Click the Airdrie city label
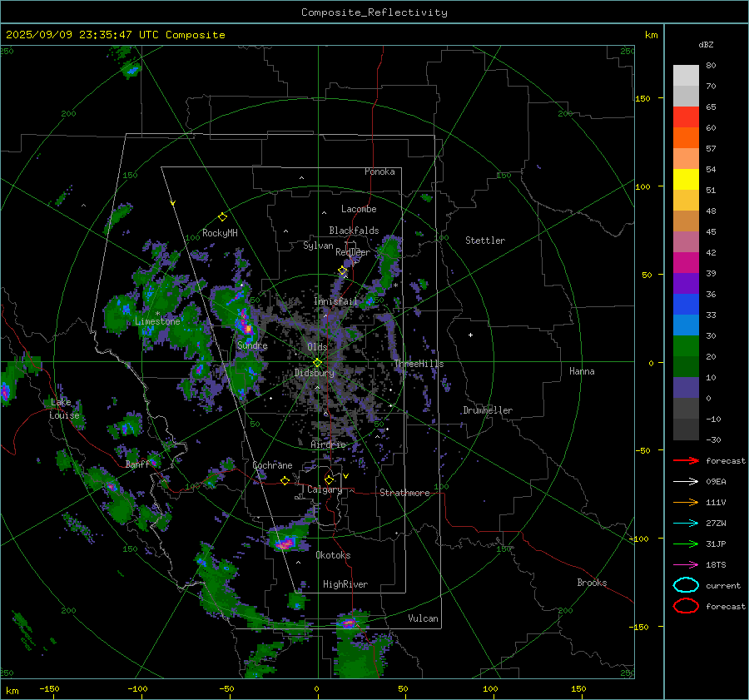Screen dimensions: 749x700 (328, 444)
